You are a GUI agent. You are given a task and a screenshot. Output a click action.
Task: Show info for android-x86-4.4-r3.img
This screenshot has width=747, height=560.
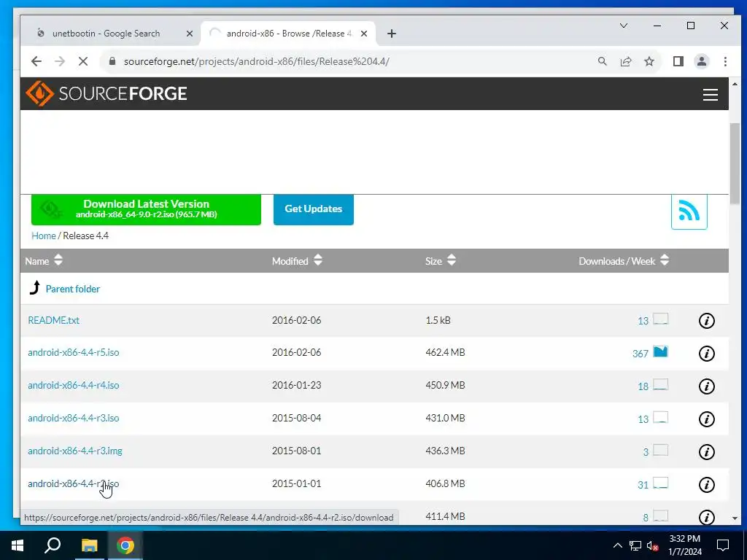pos(706,452)
